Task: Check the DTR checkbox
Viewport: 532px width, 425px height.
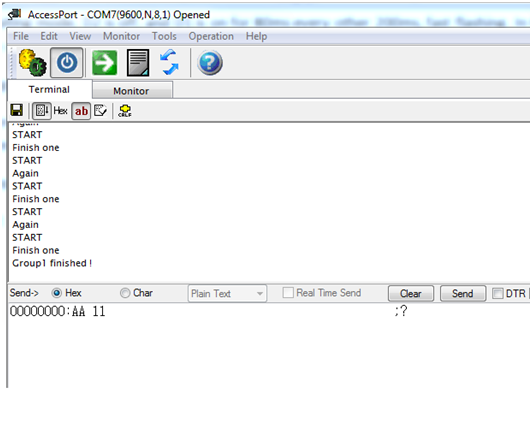Action: coord(497,293)
